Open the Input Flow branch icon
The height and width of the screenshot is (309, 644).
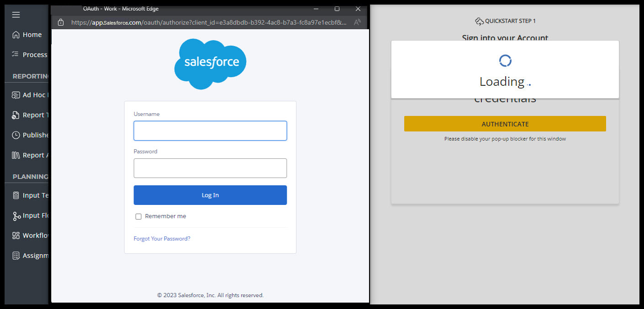[16, 216]
